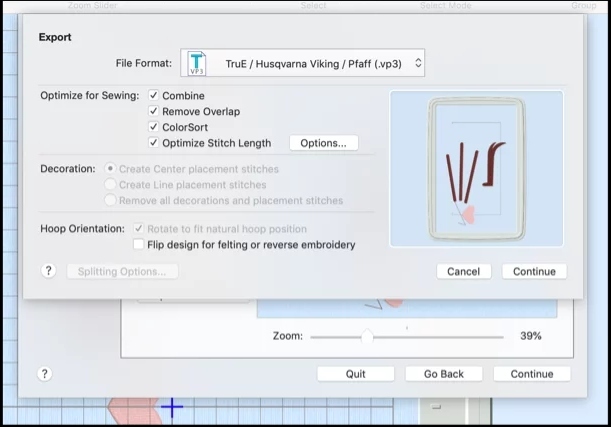
Task: Click the Zoom slider handle
Action: [367, 336]
